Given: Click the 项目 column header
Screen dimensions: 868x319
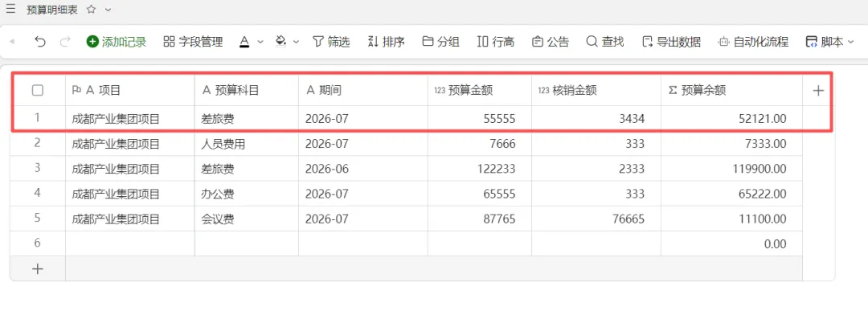Looking at the screenshot, I should [129, 90].
